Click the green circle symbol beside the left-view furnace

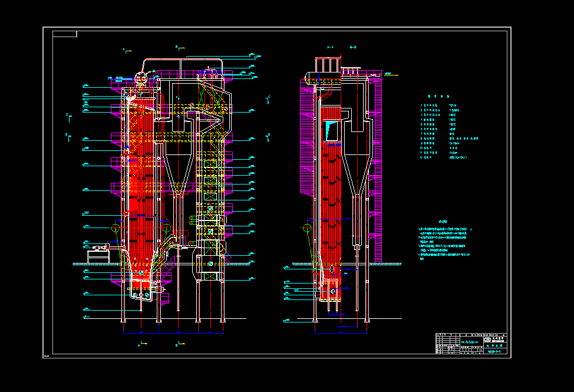(x=116, y=228)
